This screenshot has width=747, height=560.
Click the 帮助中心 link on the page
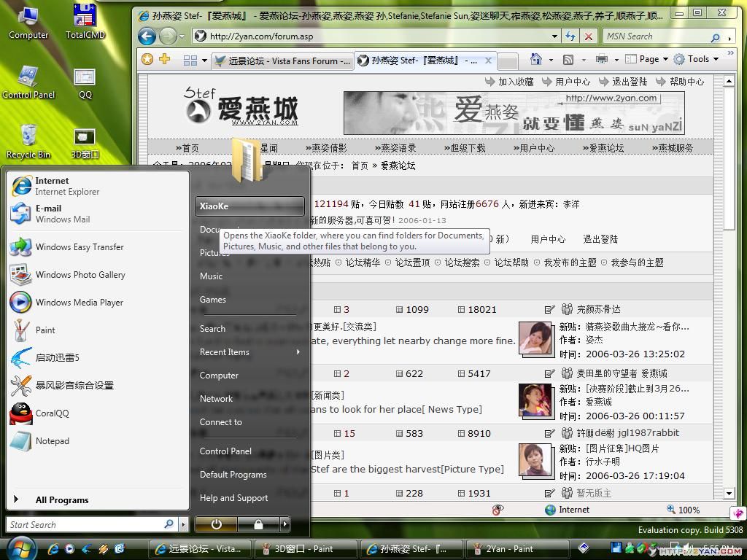click(x=686, y=82)
